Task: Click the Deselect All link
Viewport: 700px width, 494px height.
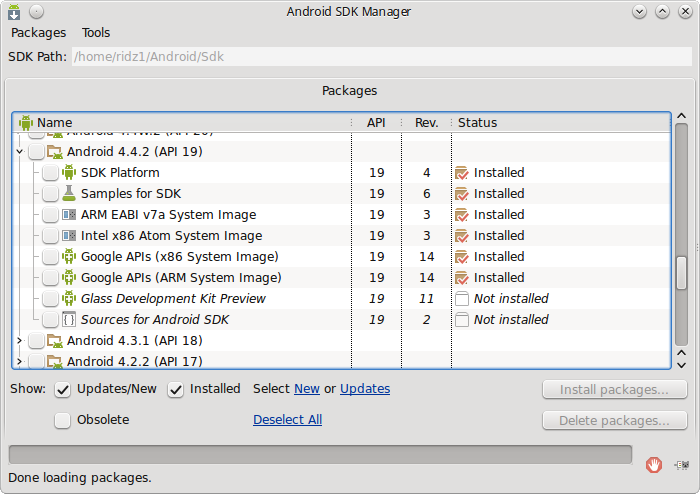Action: (287, 420)
